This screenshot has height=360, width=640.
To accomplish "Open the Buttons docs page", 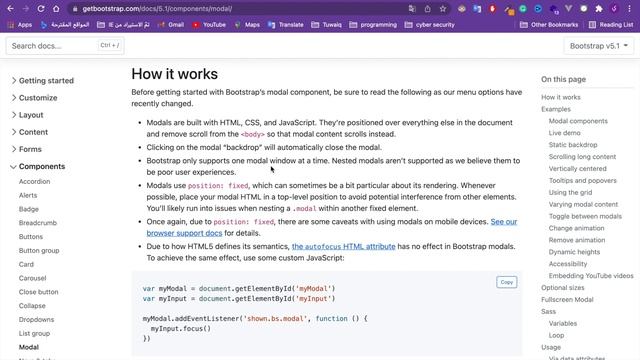I will [x=31, y=237].
